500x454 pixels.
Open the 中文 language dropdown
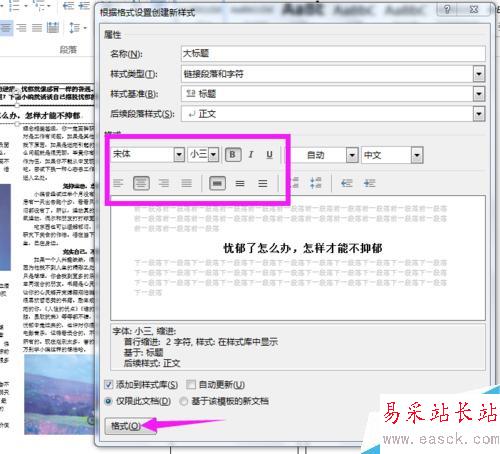tap(417, 155)
